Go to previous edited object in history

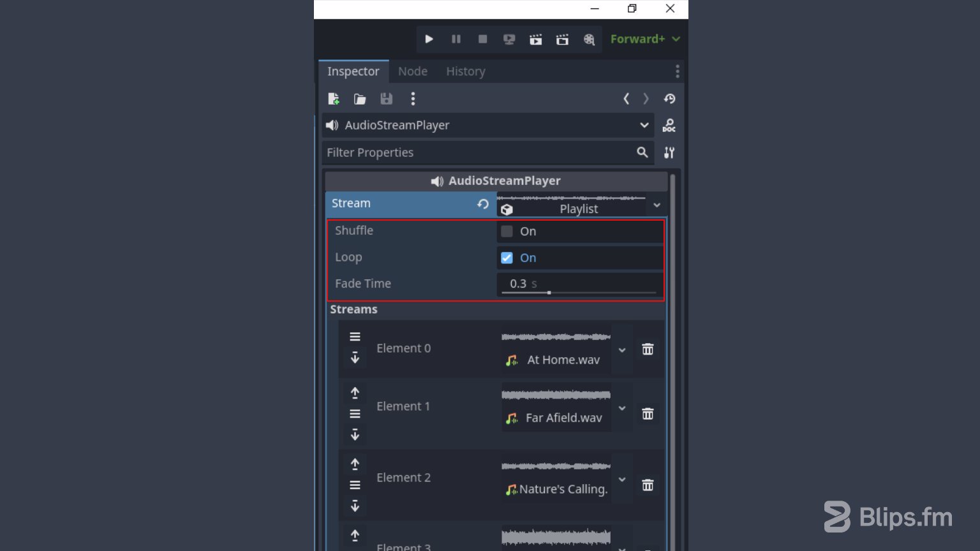click(x=626, y=99)
